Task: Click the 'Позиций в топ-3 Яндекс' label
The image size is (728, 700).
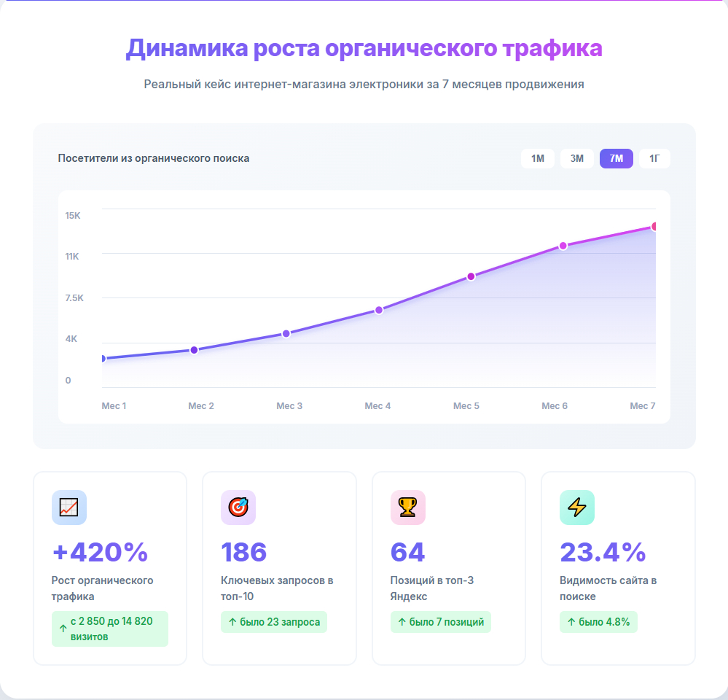Action: coord(432,588)
